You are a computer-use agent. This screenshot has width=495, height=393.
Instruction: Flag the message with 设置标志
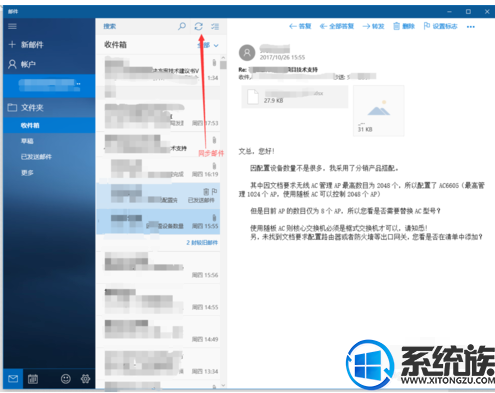pos(440,26)
